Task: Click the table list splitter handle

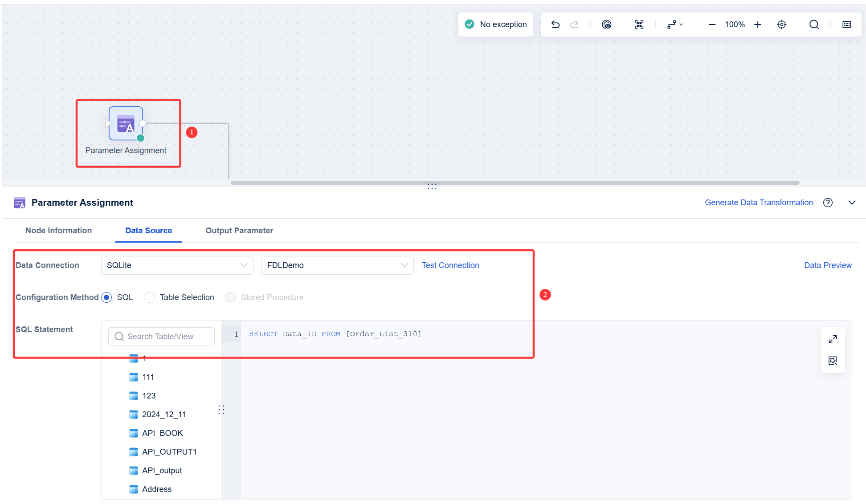Action: click(x=221, y=410)
